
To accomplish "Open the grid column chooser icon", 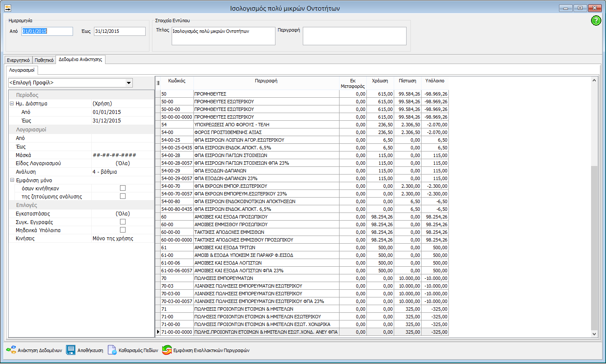I will coord(158,83).
